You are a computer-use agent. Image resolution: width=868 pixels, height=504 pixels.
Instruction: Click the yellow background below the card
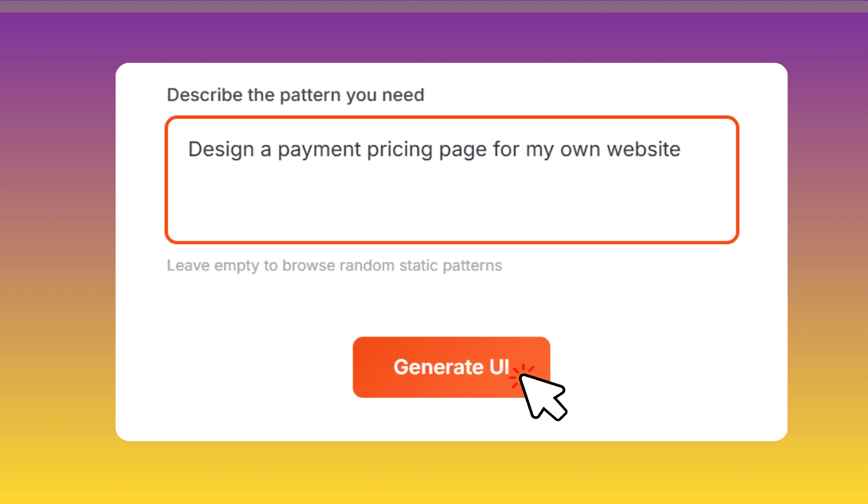pyautogui.click(x=434, y=474)
